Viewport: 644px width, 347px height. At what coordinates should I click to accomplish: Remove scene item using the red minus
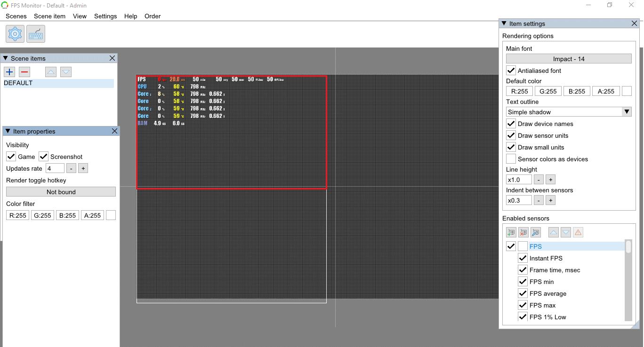(x=24, y=72)
